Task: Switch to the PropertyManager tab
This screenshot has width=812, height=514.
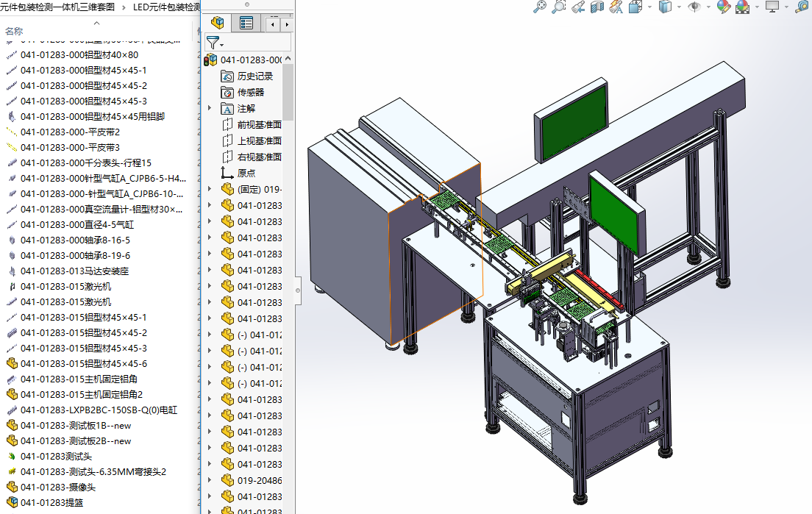Action: click(x=246, y=23)
